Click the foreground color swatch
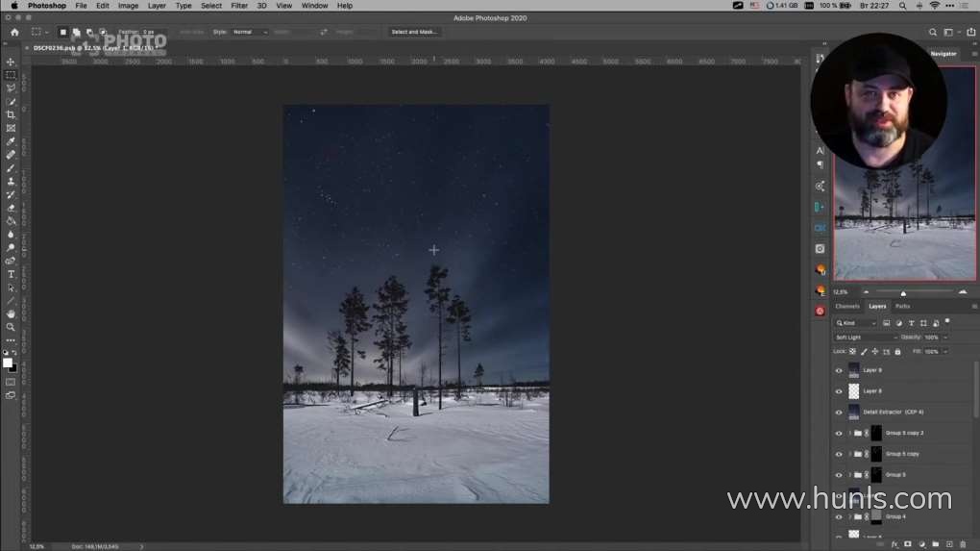 tap(7, 363)
